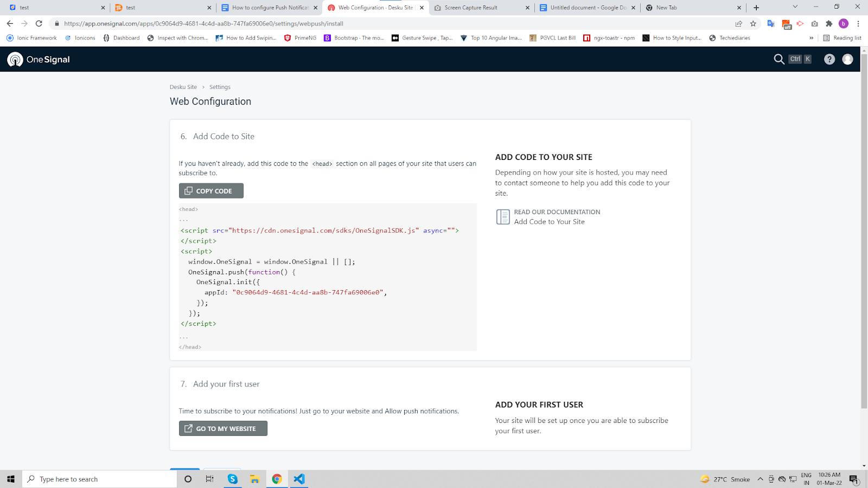Click the GO TO MY WEBSITE button
This screenshot has height=488, width=868.
click(223, 428)
